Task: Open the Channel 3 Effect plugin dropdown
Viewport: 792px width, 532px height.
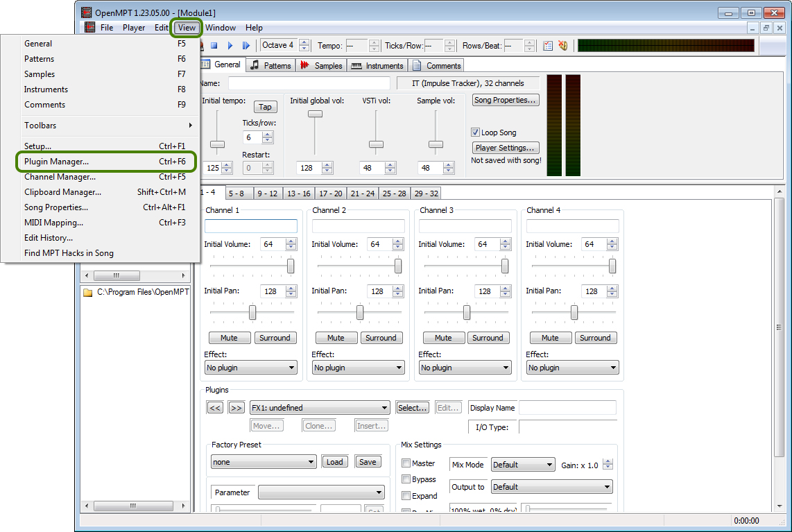Action: [x=465, y=368]
